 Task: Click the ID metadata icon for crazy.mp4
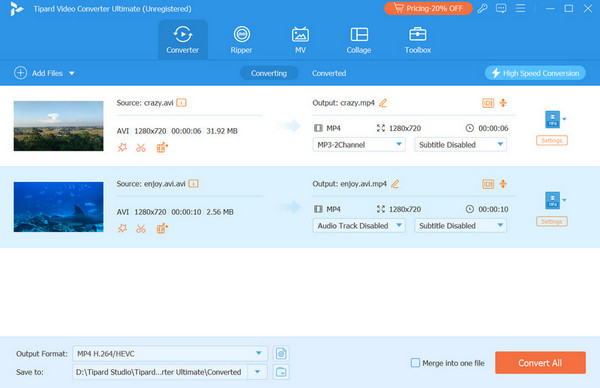coord(488,103)
